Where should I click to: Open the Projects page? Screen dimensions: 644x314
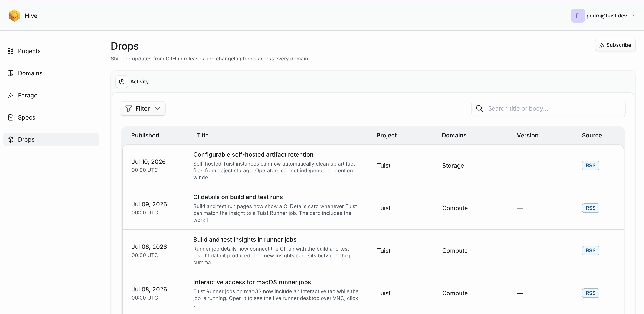51,51
